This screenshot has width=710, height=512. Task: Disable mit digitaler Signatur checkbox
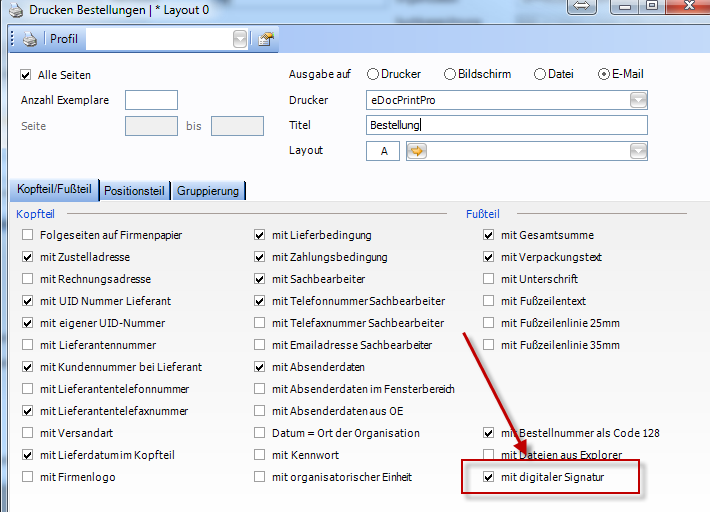(x=489, y=478)
